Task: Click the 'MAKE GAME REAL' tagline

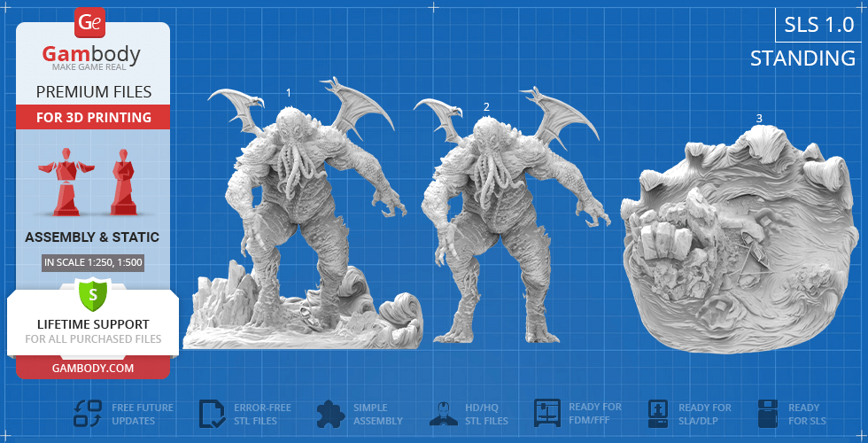Action: click(89, 67)
